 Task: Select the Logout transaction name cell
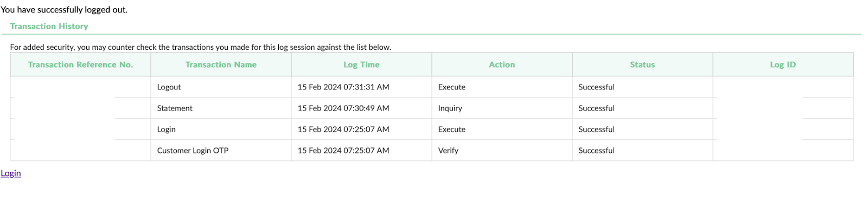point(221,87)
